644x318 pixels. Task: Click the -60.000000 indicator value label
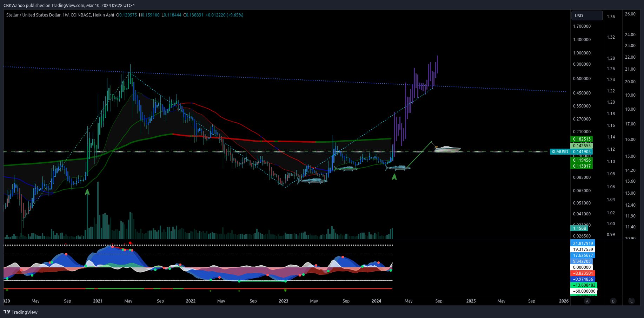pyautogui.click(x=584, y=291)
